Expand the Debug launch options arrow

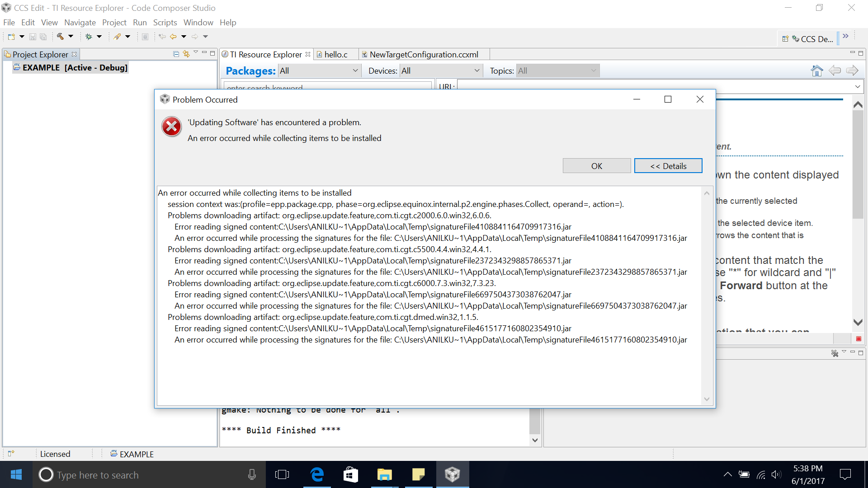99,37
